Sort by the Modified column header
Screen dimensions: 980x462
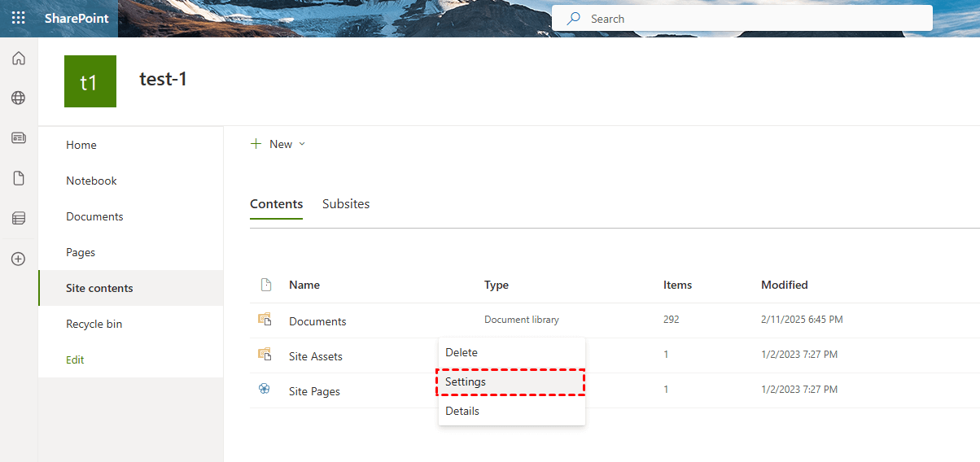[x=785, y=285]
